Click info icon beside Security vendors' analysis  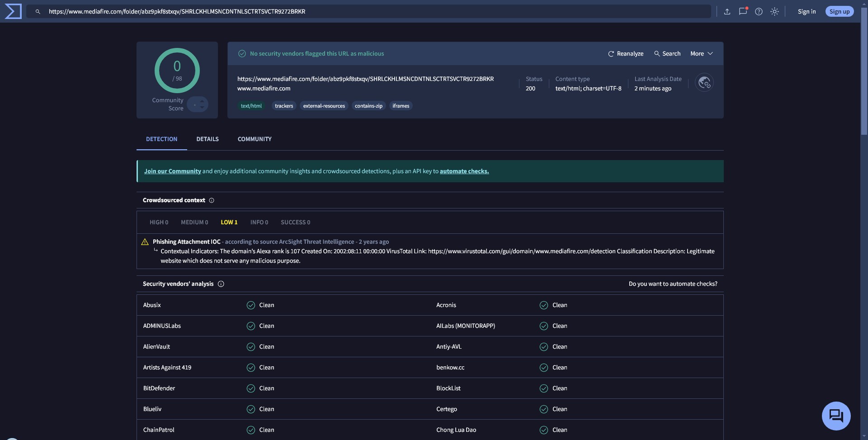[221, 284]
